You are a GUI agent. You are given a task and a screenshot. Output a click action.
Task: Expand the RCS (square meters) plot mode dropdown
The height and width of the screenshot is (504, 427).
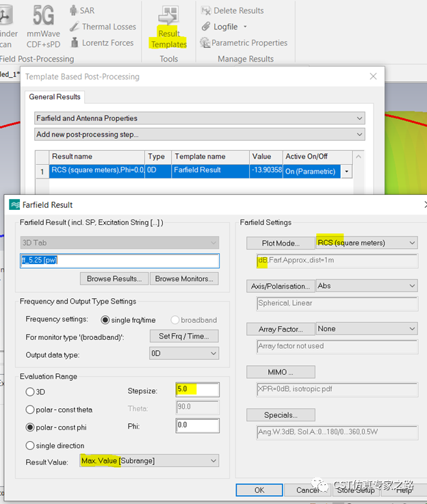click(367, 243)
